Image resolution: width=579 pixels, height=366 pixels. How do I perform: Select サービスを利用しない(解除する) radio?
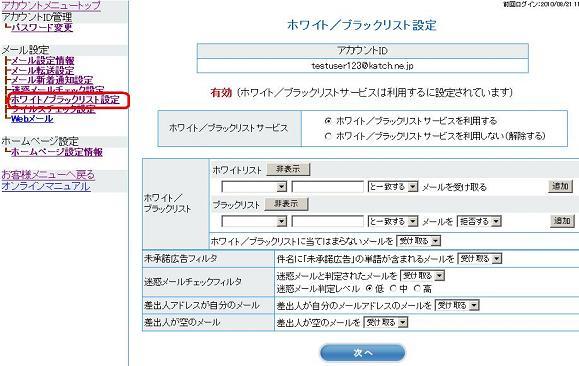tap(328, 136)
